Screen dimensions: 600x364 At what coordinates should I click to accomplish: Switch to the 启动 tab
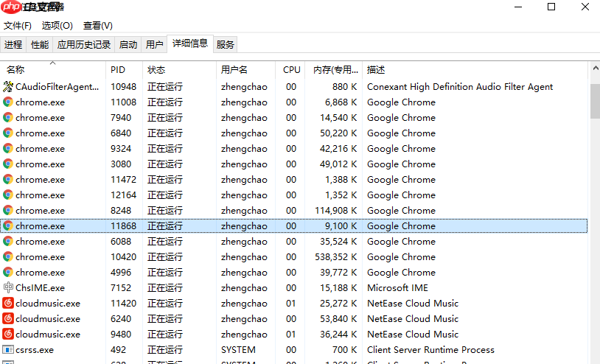(x=128, y=45)
